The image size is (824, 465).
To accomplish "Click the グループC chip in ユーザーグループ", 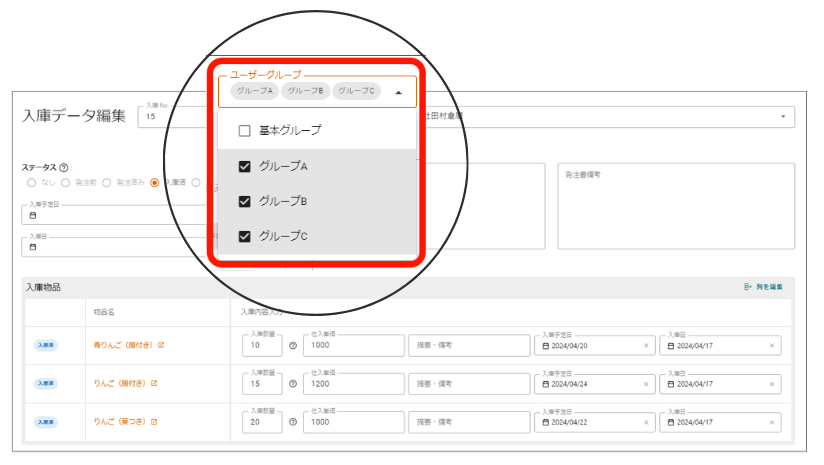I will coord(356,91).
